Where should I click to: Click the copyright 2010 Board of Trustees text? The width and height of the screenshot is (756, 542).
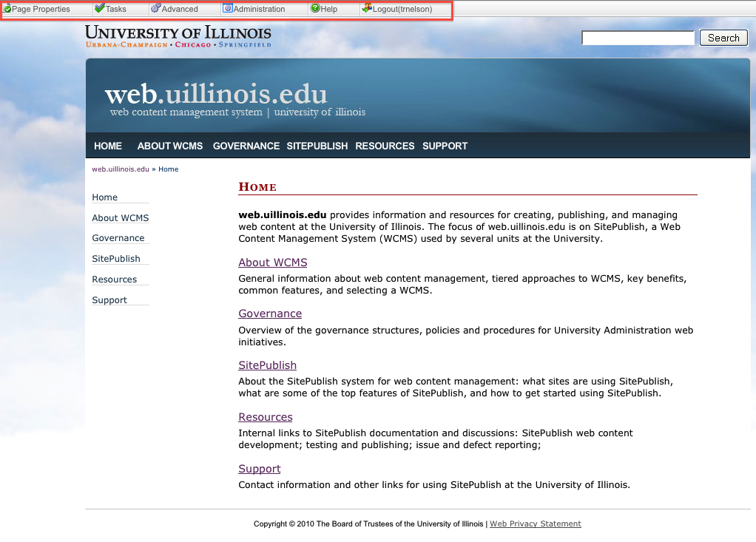pyautogui.click(x=368, y=524)
